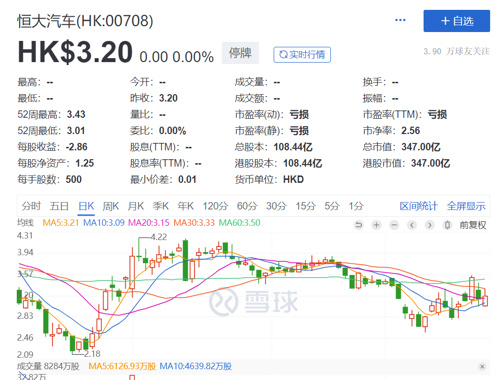Click the 总股本 value 108.44亿
The height and width of the screenshot is (380, 500).
[x=293, y=147]
